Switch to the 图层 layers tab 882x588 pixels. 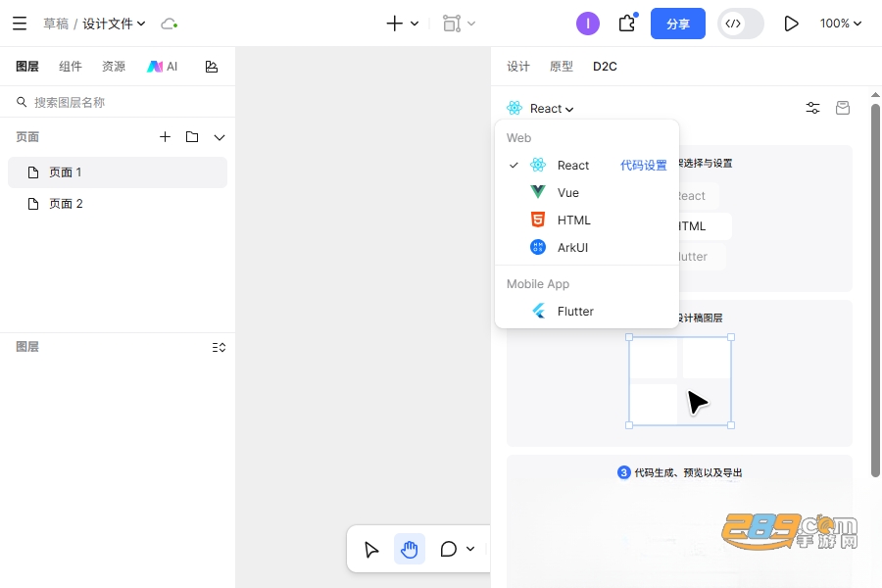[27, 67]
